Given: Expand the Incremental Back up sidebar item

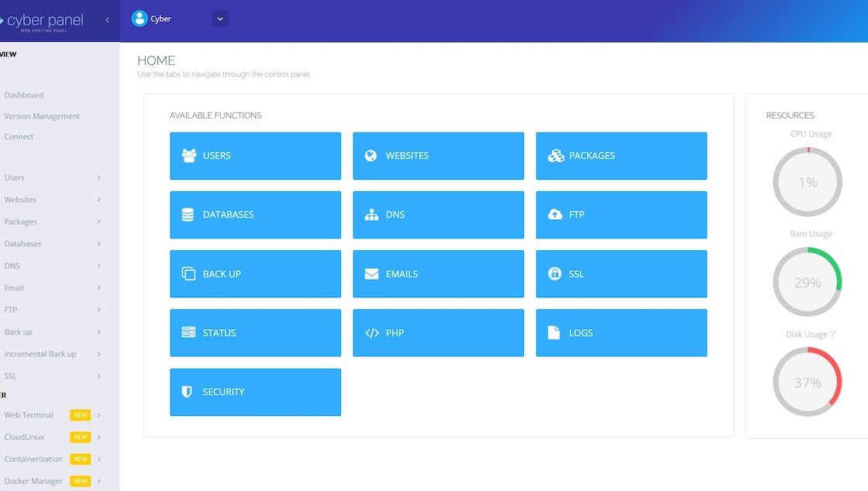Looking at the screenshot, I should pyautogui.click(x=98, y=354).
